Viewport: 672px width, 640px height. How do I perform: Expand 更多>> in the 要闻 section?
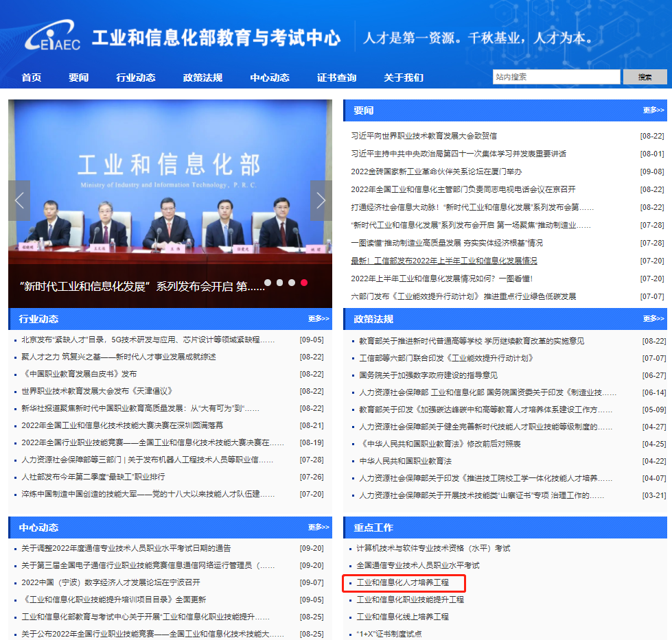tap(653, 110)
